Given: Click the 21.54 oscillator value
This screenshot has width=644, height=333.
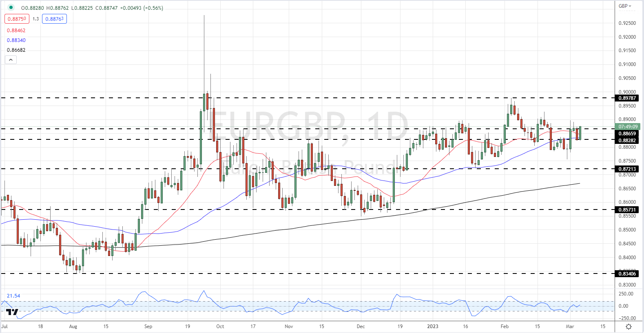Looking at the screenshot, I should tap(13, 296).
